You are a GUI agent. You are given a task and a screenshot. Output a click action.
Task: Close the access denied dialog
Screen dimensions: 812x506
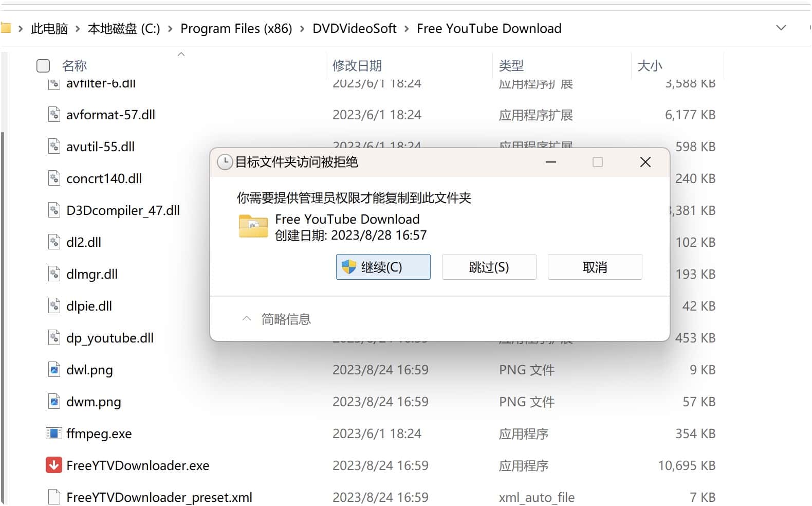(x=645, y=162)
